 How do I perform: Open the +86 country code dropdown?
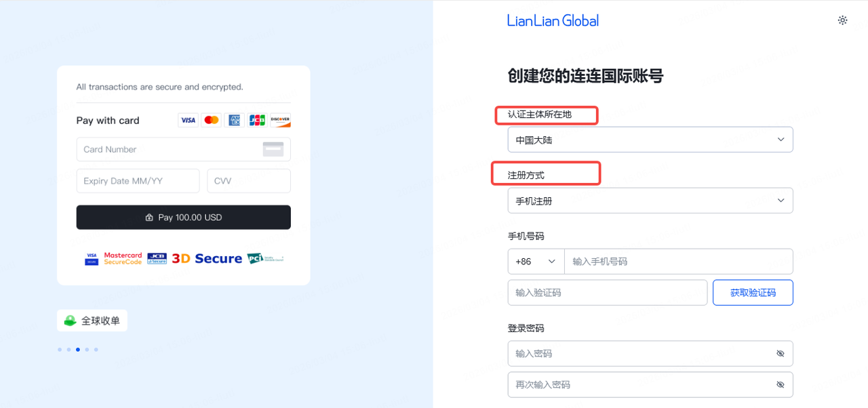pos(536,261)
